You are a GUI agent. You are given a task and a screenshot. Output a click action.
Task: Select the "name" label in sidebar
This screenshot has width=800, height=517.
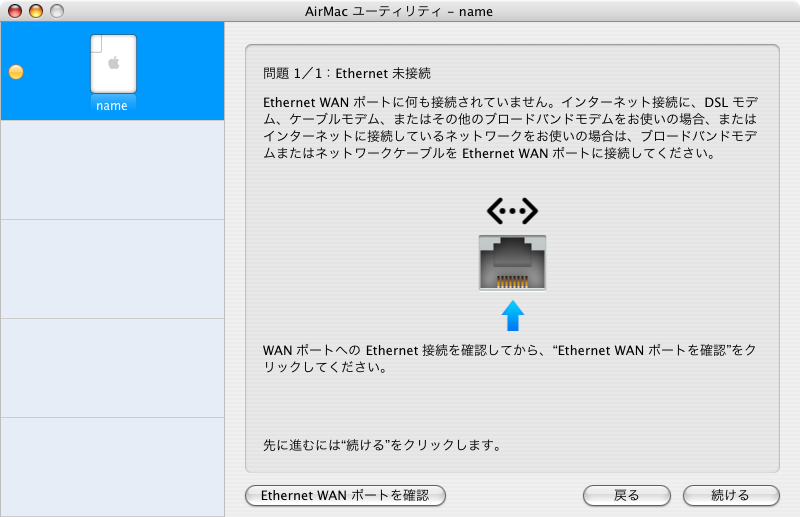click(x=112, y=106)
